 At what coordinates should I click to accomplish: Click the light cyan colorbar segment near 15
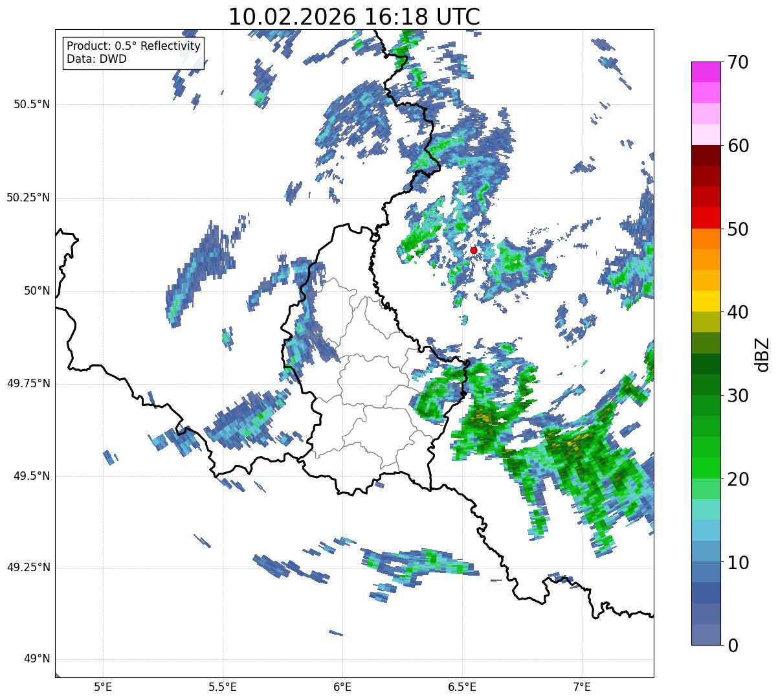click(x=706, y=510)
